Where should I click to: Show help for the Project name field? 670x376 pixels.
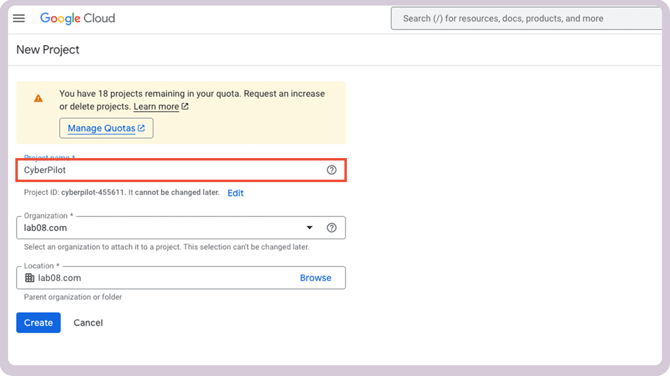[332, 170]
